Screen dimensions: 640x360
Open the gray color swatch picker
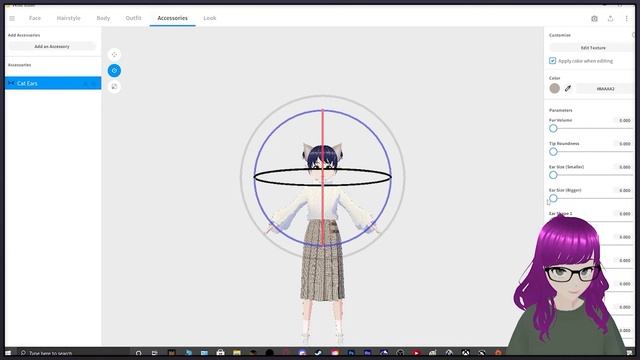[554, 88]
